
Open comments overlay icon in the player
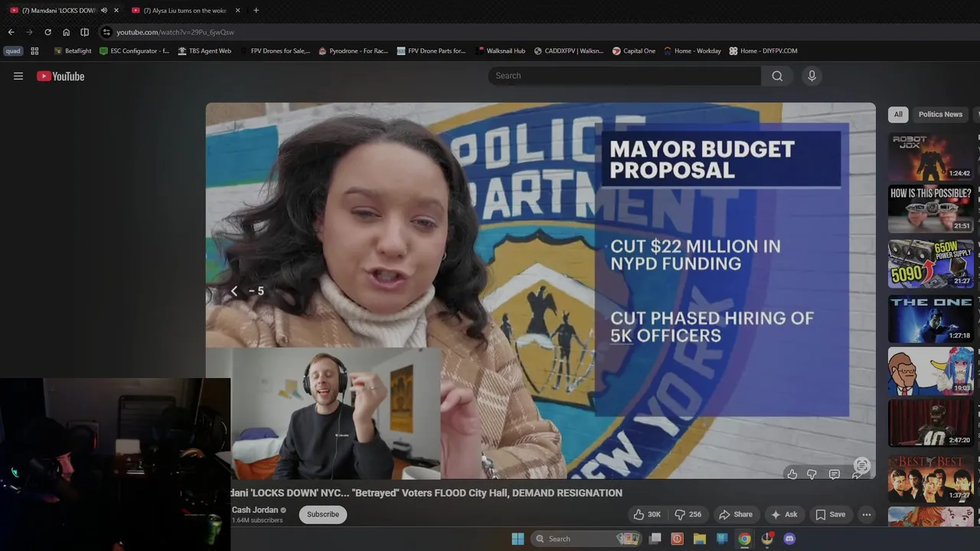(835, 474)
